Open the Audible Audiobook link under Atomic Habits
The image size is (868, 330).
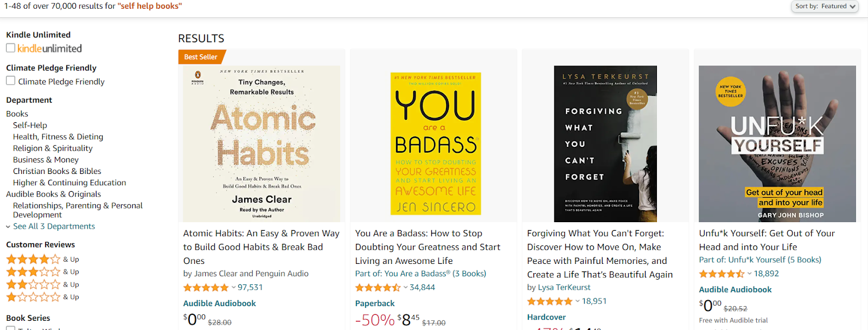point(220,303)
